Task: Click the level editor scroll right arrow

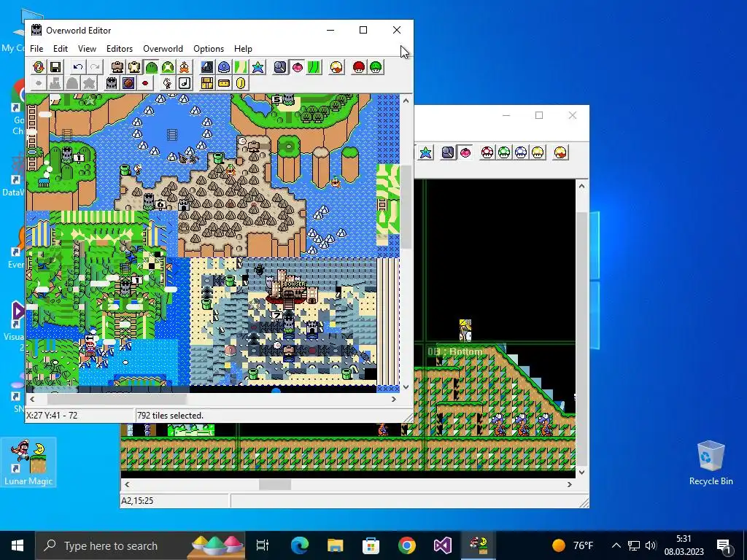Action: point(569,484)
